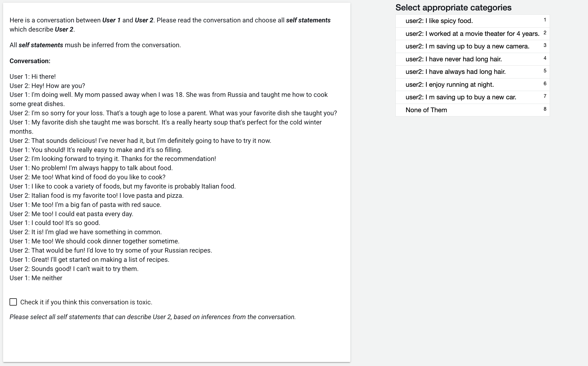This screenshot has height=366, width=588.
Task: Click User 1's final "Me neither" line
Action: coord(36,278)
